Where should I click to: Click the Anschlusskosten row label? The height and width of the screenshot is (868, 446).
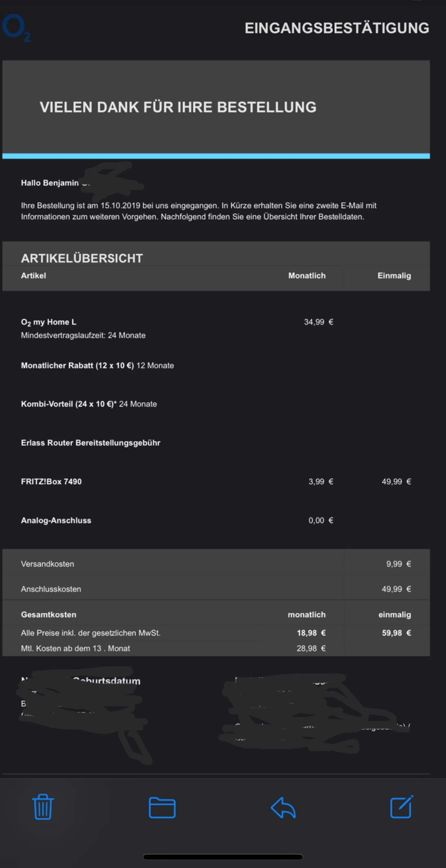tap(51, 589)
